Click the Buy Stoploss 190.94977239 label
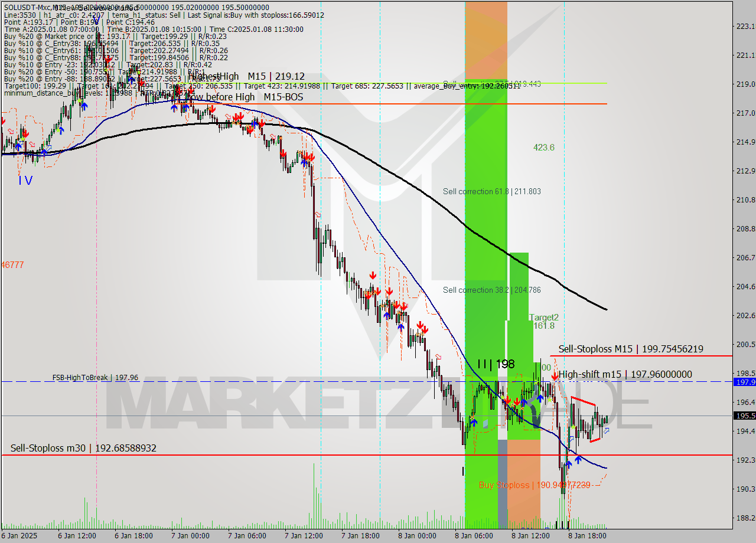This screenshot has width=756, height=543. [x=535, y=485]
